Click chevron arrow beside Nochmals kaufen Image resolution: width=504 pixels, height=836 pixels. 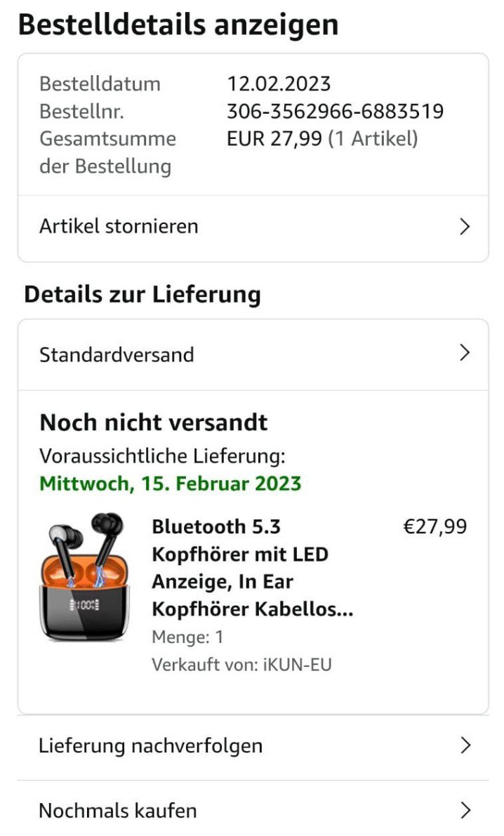pyautogui.click(x=465, y=810)
